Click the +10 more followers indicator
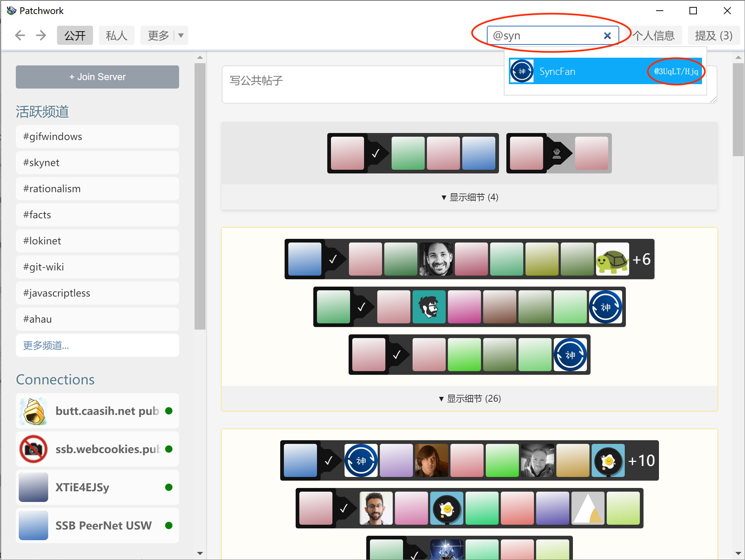This screenshot has width=745, height=560. [642, 460]
